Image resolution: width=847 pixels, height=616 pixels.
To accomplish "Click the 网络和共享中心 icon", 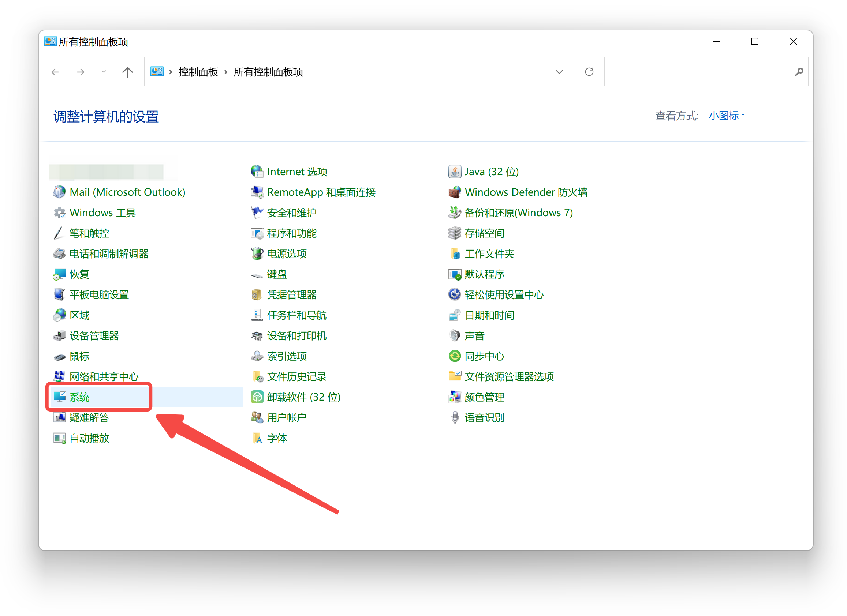I will pyautogui.click(x=59, y=377).
